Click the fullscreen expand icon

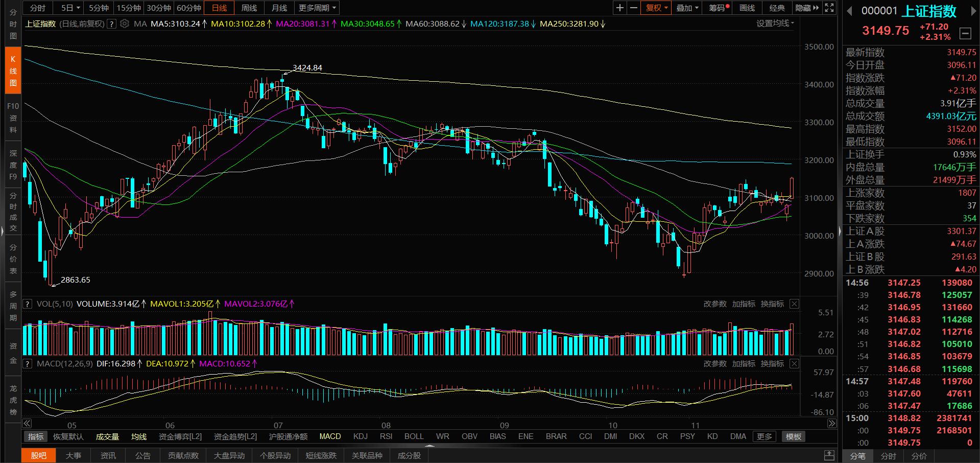pyautogui.click(x=829, y=8)
